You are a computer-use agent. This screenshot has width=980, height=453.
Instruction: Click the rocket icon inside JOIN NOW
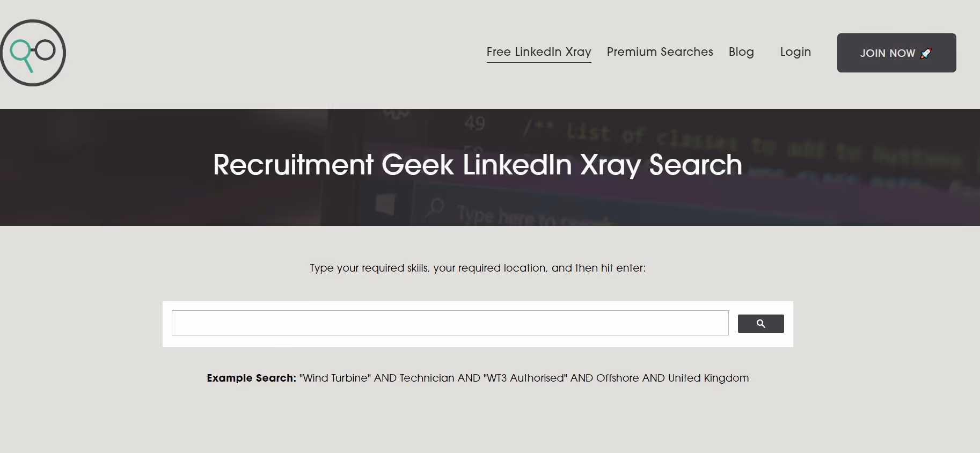925,53
